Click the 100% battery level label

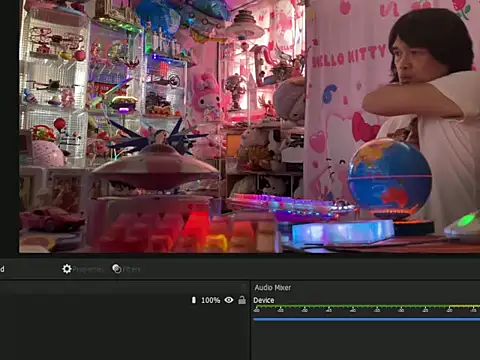pyautogui.click(x=210, y=300)
